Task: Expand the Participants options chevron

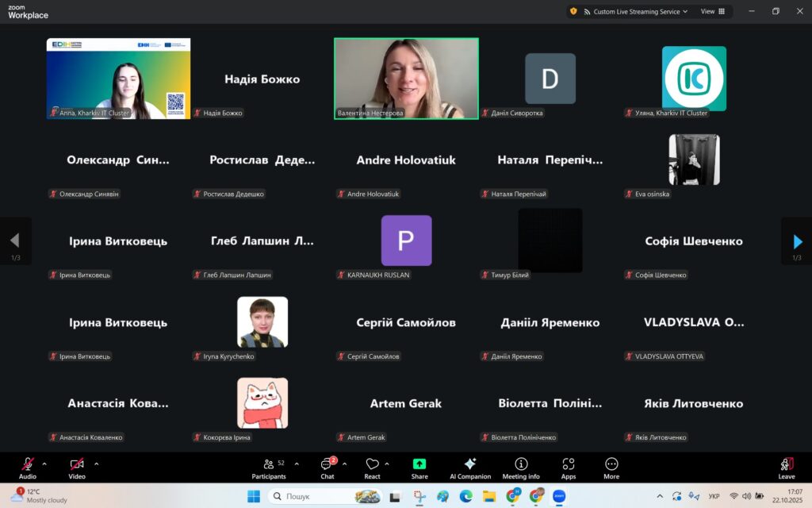Action: point(297,464)
